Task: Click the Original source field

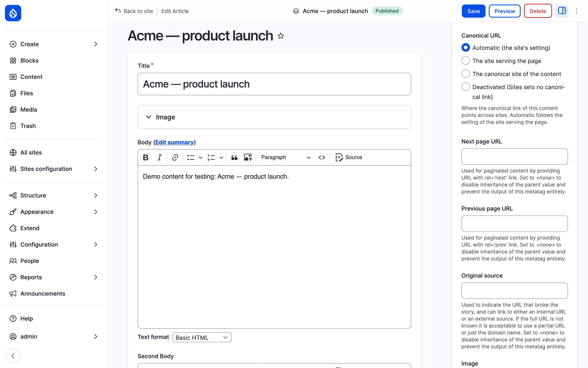Action: click(x=514, y=291)
